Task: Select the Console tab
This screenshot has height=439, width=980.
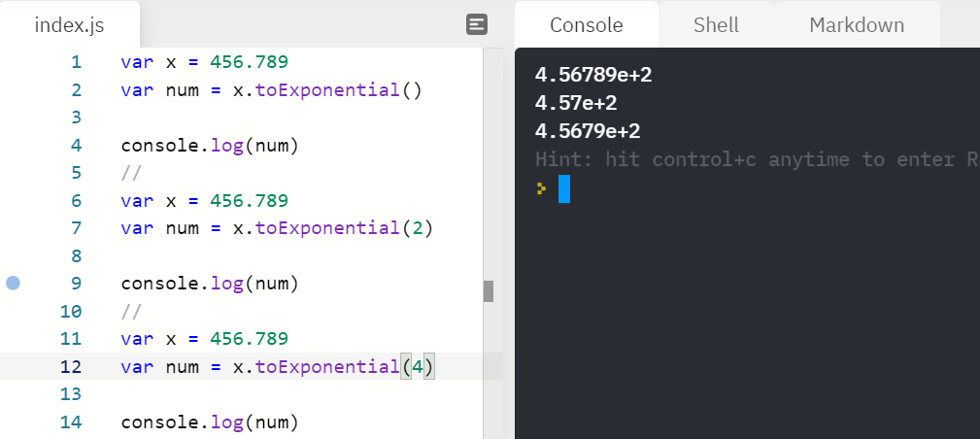Action: (587, 25)
